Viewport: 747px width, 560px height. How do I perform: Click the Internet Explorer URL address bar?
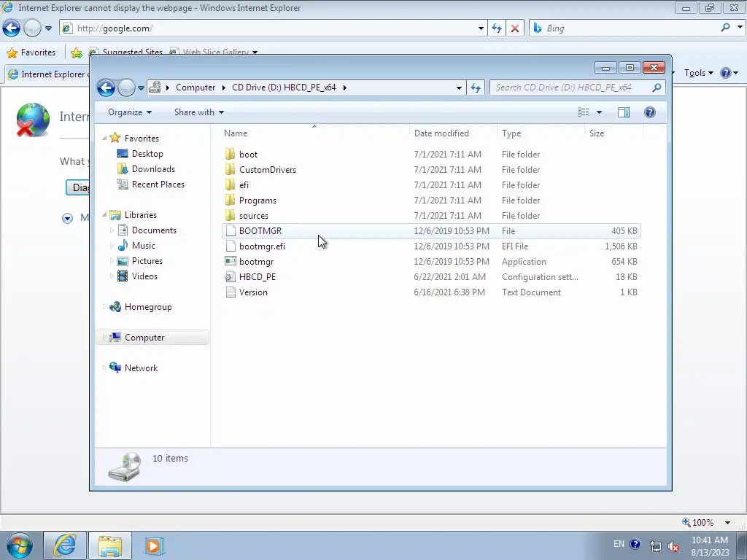coord(271,28)
